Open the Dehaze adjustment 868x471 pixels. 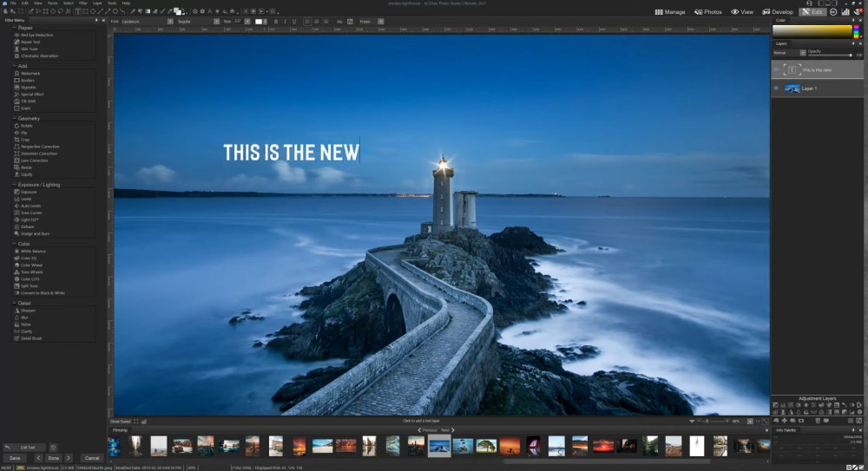24,226
